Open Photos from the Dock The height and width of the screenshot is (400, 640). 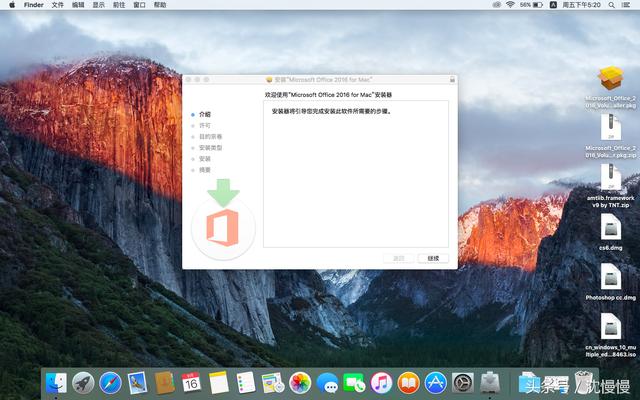coord(300,383)
